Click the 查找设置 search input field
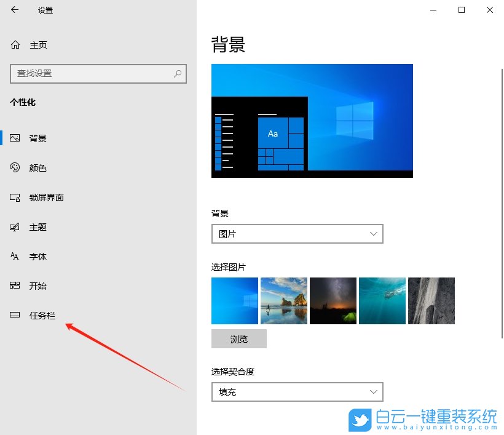 [92, 73]
